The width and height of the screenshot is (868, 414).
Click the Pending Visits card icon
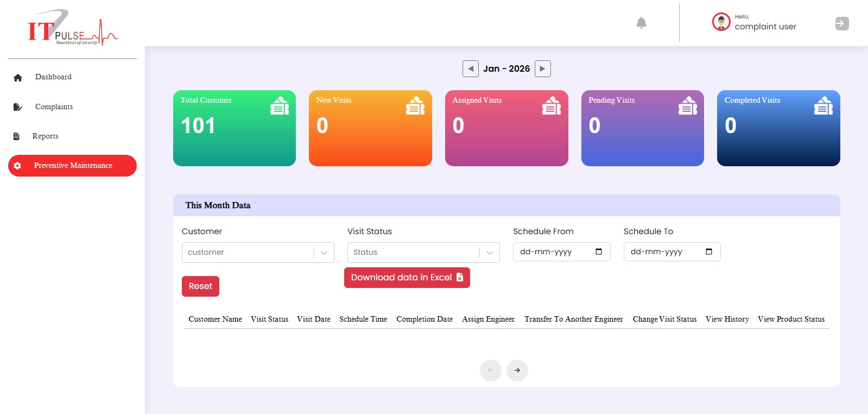[687, 106]
